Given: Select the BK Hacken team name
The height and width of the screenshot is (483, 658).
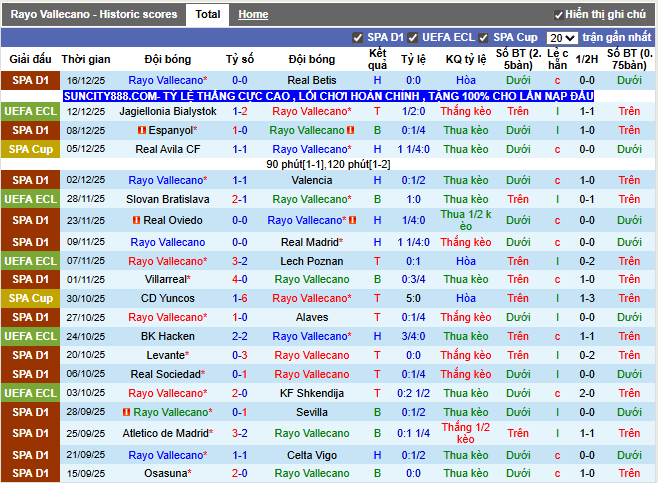Looking at the screenshot, I should [x=168, y=336].
